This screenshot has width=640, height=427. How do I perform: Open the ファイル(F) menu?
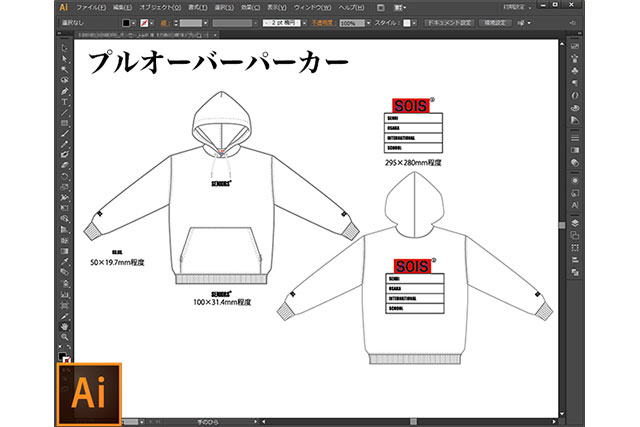point(91,6)
